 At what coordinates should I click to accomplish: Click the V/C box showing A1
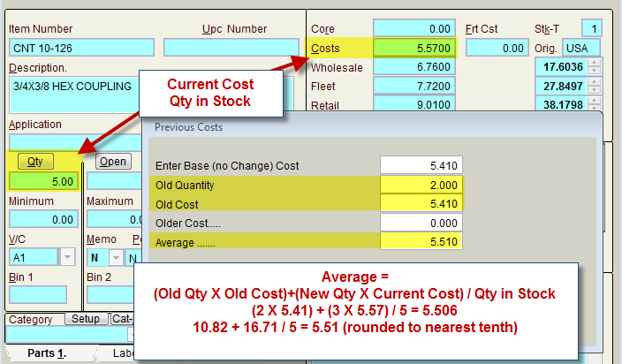pos(34,257)
